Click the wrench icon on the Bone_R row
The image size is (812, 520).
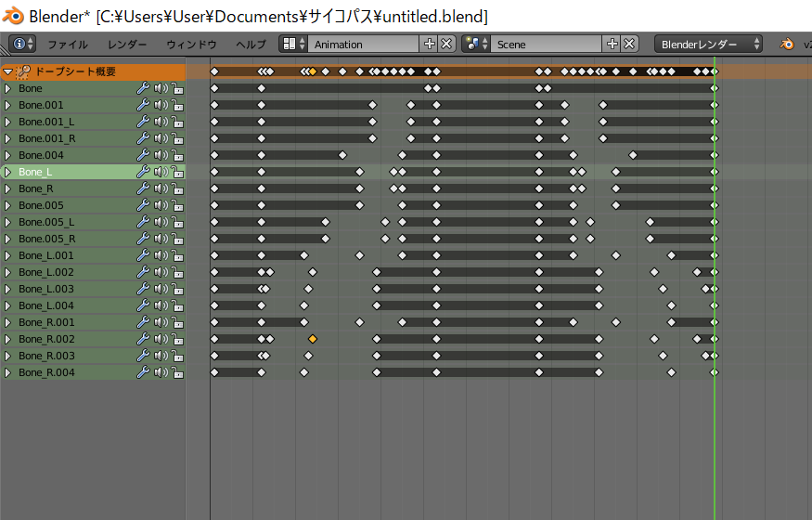[x=143, y=188]
